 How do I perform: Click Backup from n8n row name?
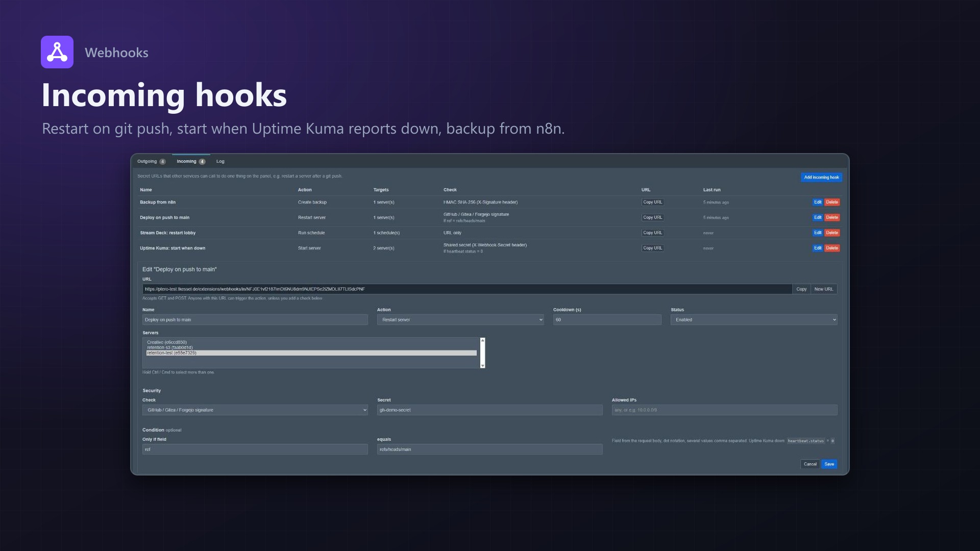158,202
